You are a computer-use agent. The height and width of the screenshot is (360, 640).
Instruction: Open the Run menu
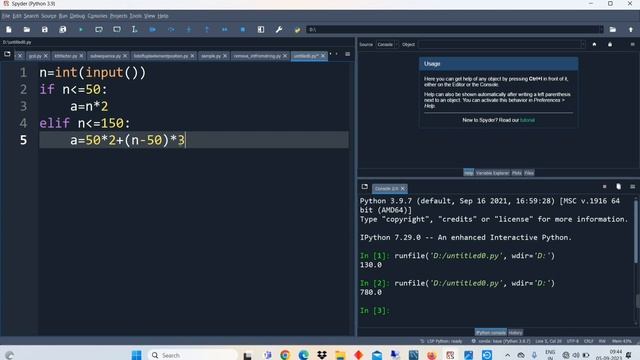[63, 16]
